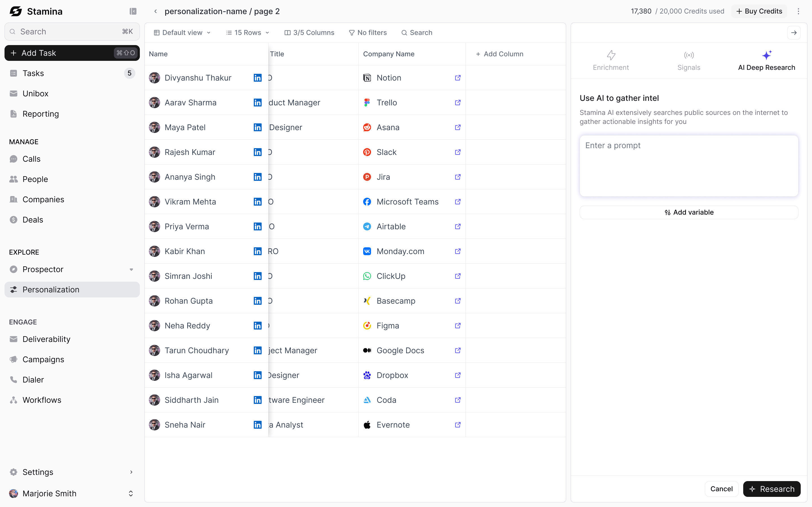Viewport: 812px width, 507px height.
Task: Open the 15 Rows dropdown
Action: tap(248, 32)
